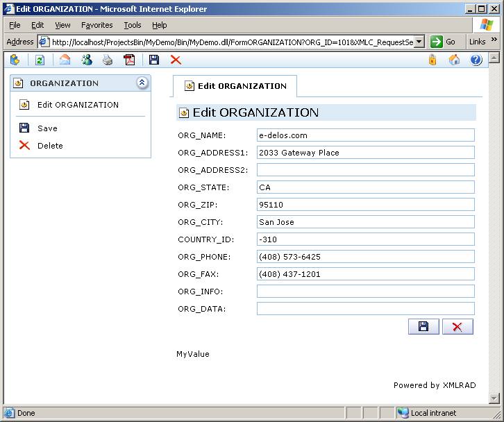Open the address bar URL dropdown

pyautogui.click(x=419, y=42)
